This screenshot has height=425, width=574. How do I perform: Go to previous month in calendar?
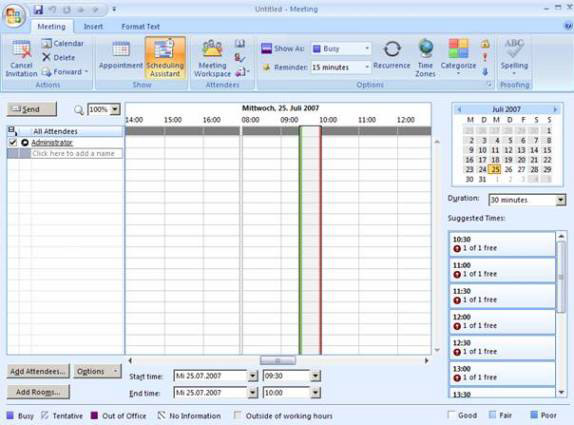point(459,109)
